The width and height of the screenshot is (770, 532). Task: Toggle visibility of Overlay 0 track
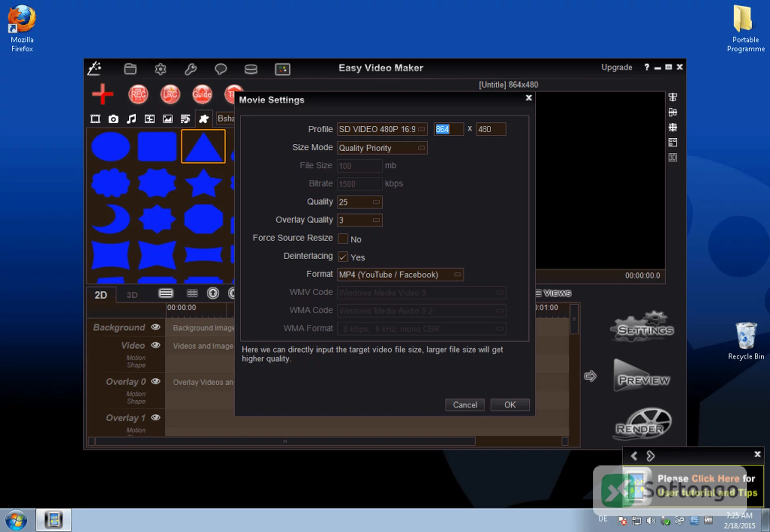(x=156, y=381)
